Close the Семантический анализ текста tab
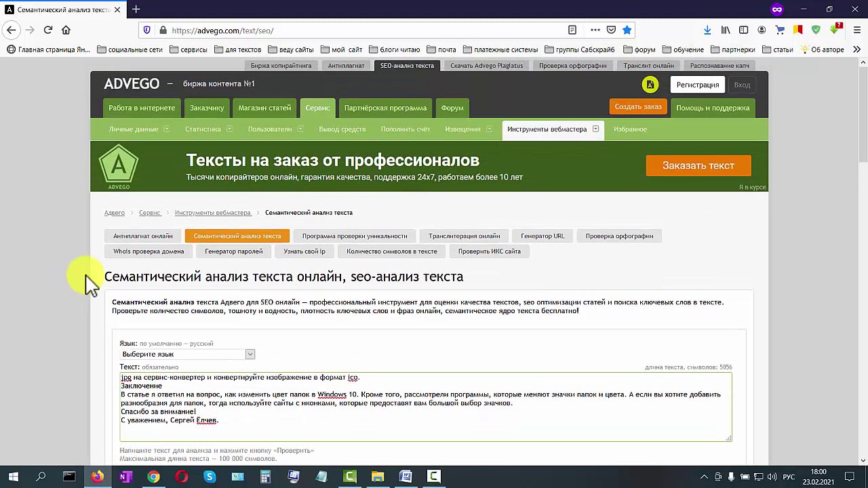 (117, 9)
